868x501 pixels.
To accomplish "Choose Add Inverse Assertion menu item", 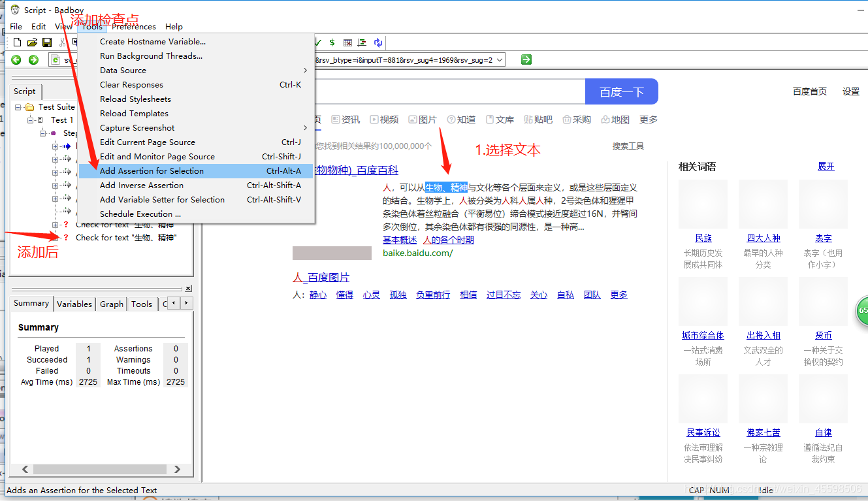I will tap(197, 186).
